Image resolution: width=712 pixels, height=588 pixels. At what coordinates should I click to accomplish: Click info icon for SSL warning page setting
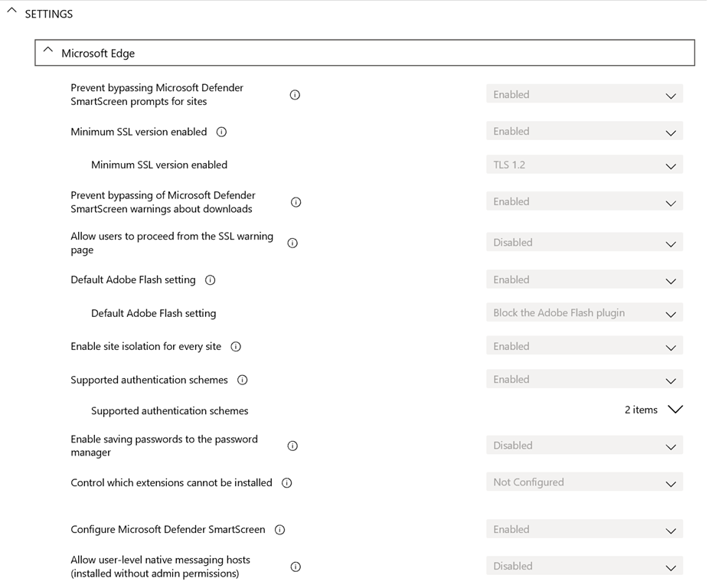point(292,243)
